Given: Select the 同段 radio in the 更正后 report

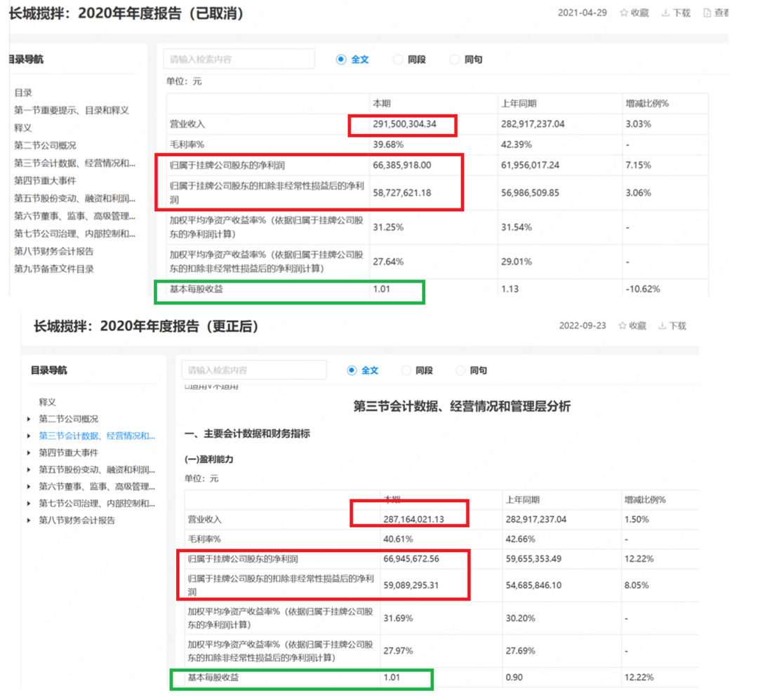Looking at the screenshot, I should pyautogui.click(x=406, y=370).
